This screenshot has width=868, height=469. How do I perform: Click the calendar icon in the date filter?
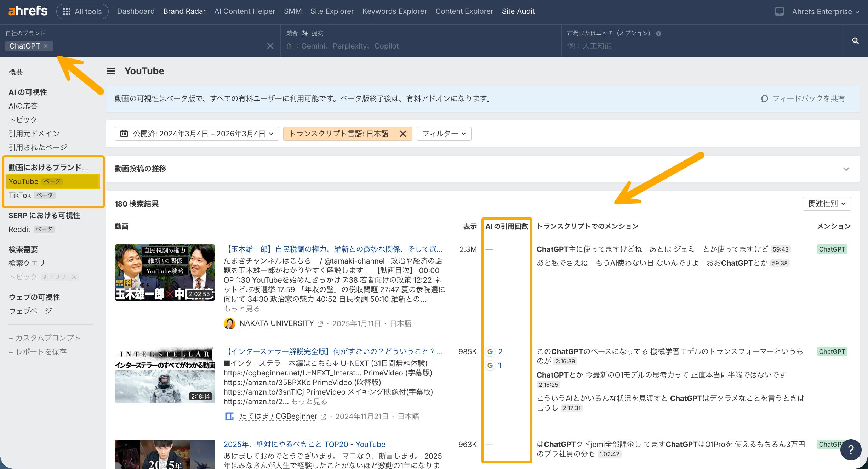(x=124, y=134)
